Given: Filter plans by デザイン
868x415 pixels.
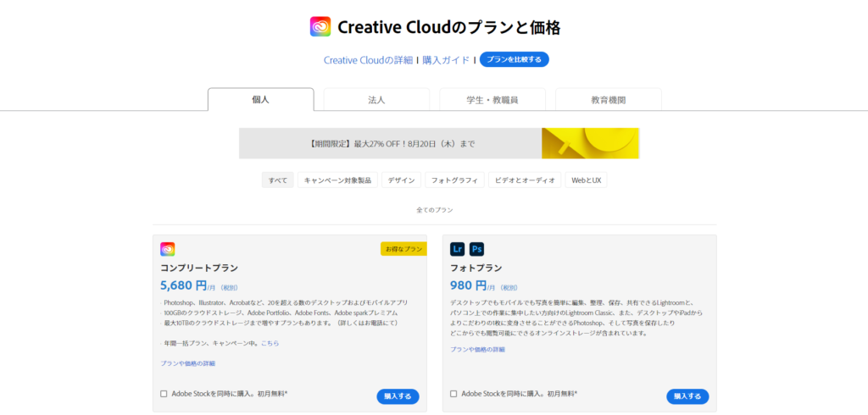Looking at the screenshot, I should 401,180.
